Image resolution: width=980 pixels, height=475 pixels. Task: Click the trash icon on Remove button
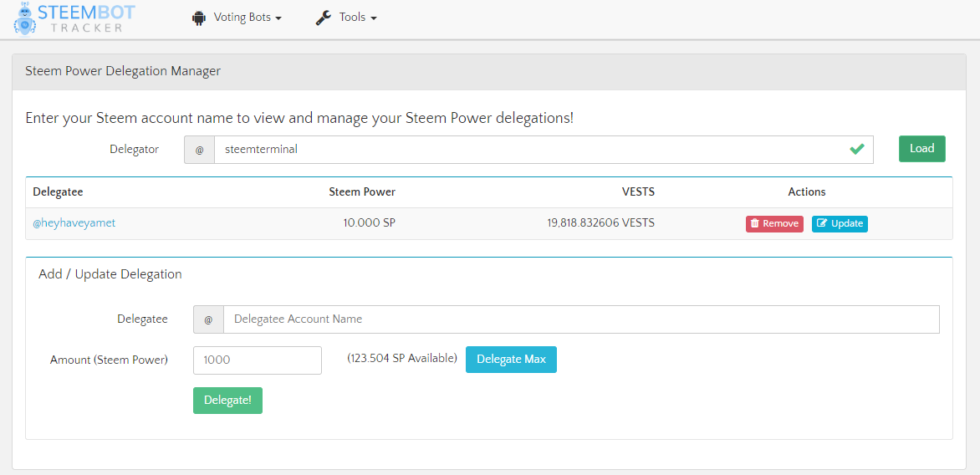pos(755,223)
